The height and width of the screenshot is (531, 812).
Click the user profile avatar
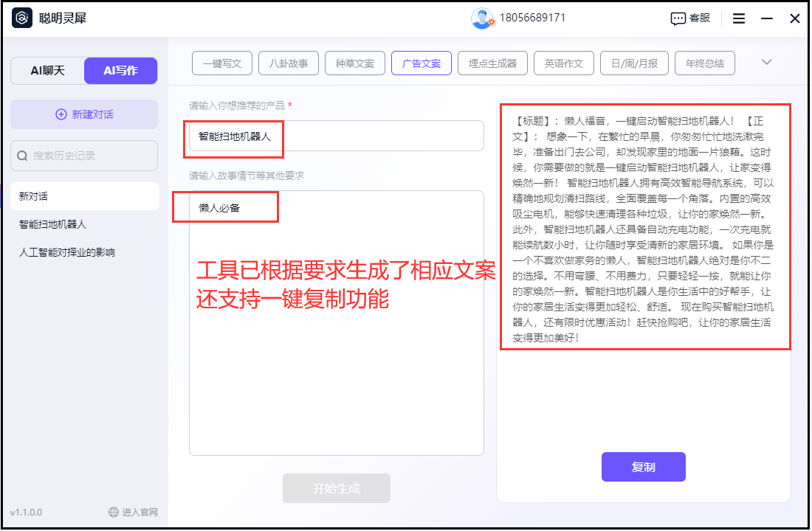click(483, 18)
